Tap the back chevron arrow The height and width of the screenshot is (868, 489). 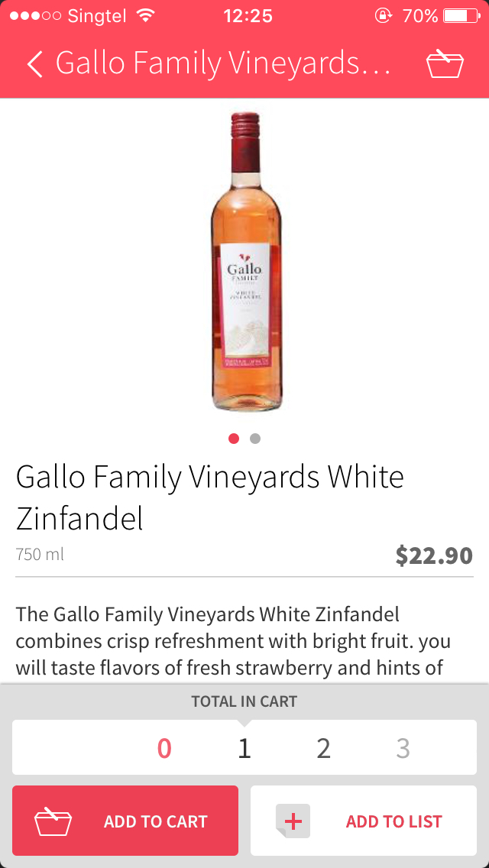click(34, 64)
